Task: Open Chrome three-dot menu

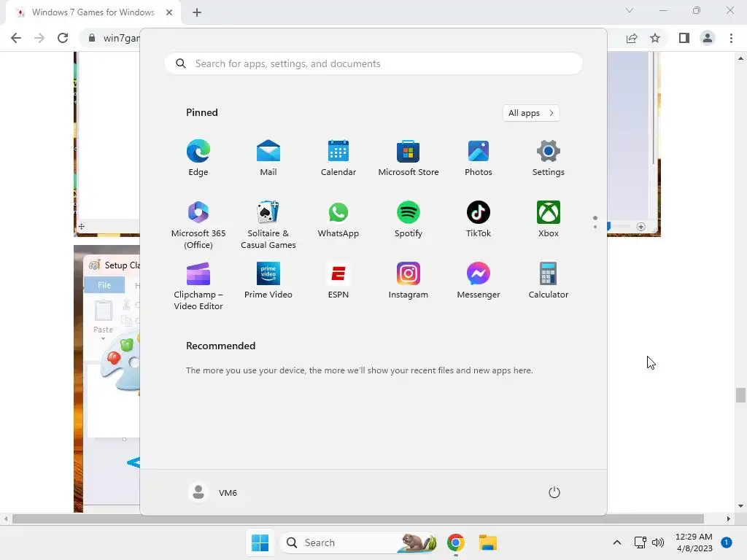Action: coord(731,38)
